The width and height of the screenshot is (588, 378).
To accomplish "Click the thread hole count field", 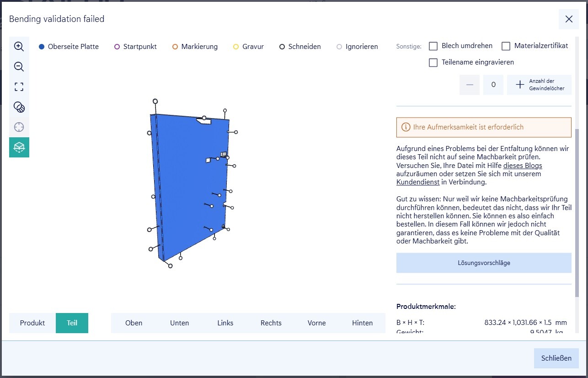I will coord(493,85).
